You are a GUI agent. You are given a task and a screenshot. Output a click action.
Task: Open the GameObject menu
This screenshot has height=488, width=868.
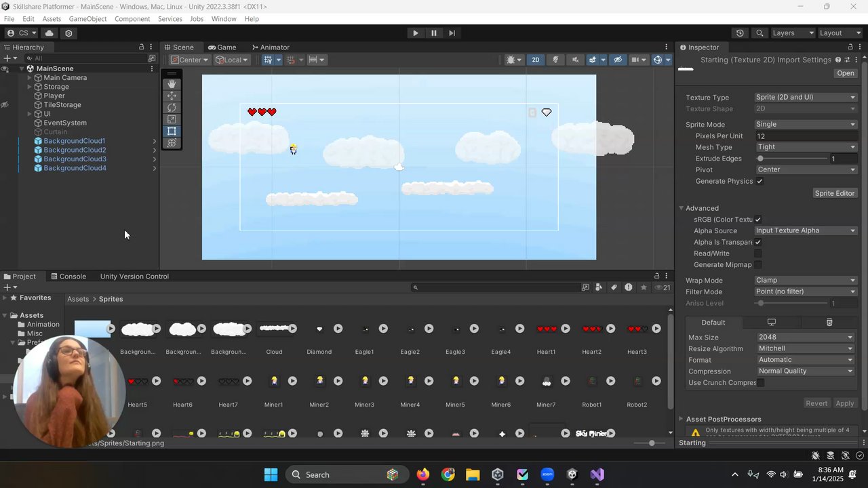click(87, 19)
